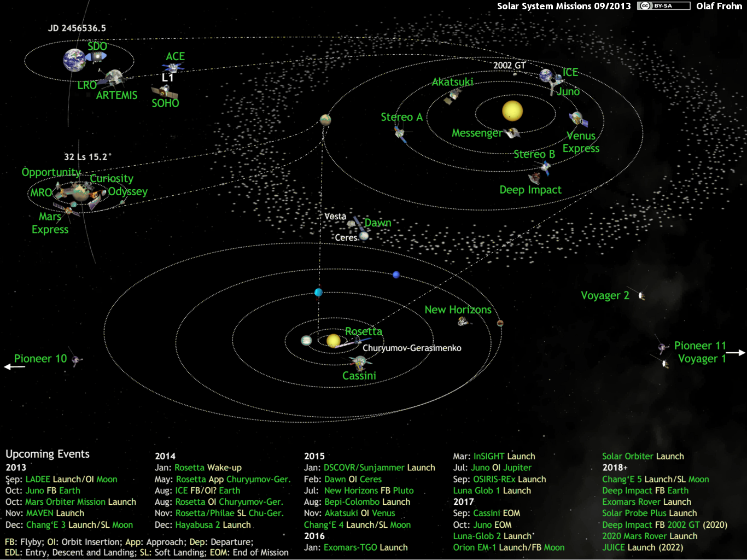
Task: Select the "Opportunity" rover label
Action: [x=51, y=173]
